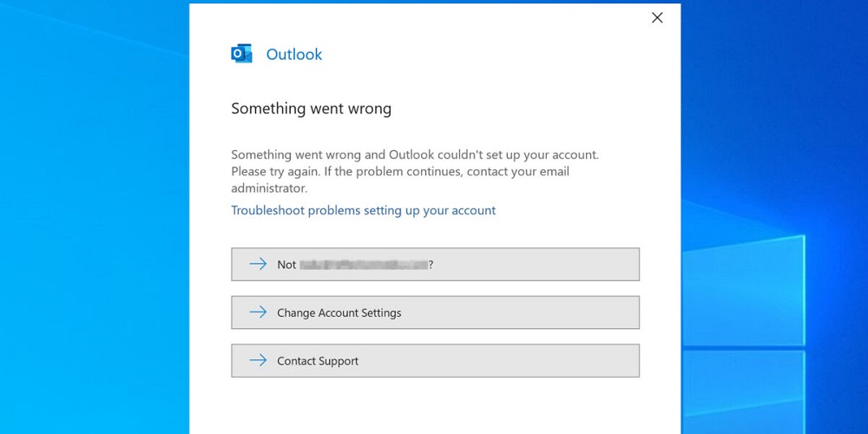
Task: Click the blurred email address text
Action: [364, 265]
